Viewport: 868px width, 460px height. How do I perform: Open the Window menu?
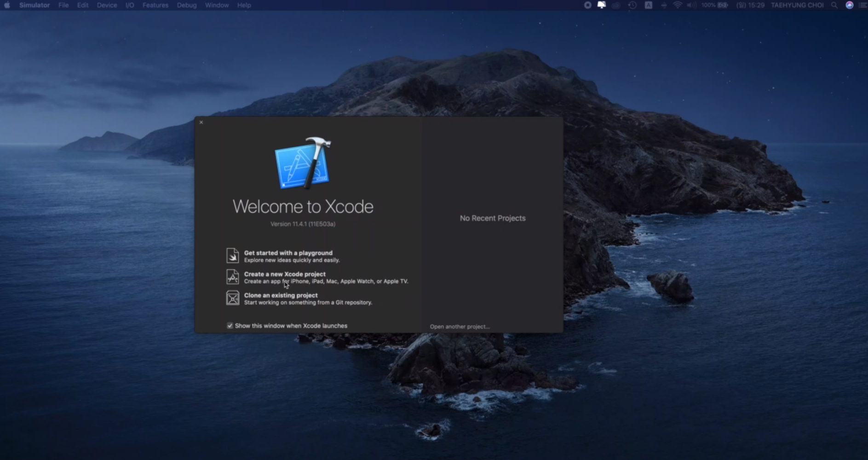click(x=217, y=5)
